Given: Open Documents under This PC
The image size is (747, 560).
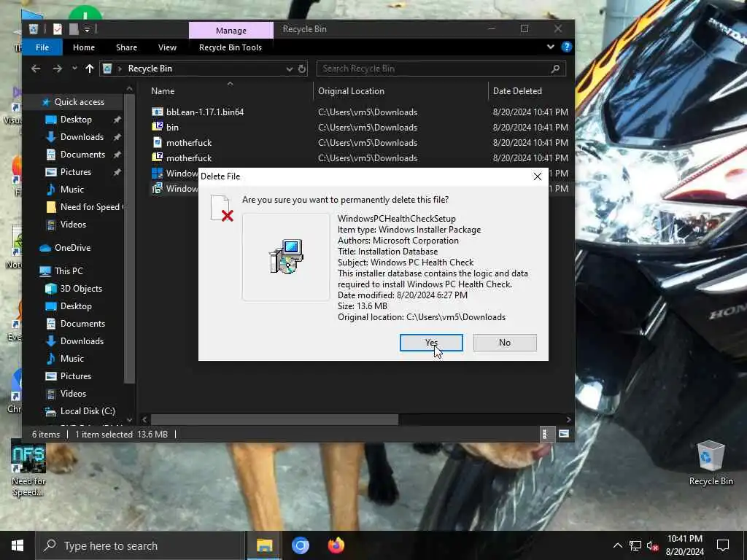Looking at the screenshot, I should 82,324.
